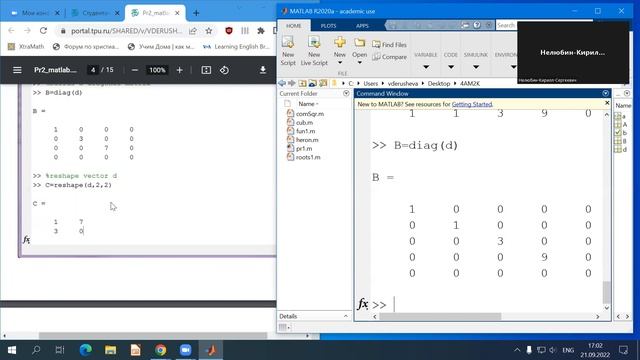This screenshot has height=360, width=640.
Task: Click MATLAB Search Documentation field
Action: pyautogui.click(x=506, y=25)
